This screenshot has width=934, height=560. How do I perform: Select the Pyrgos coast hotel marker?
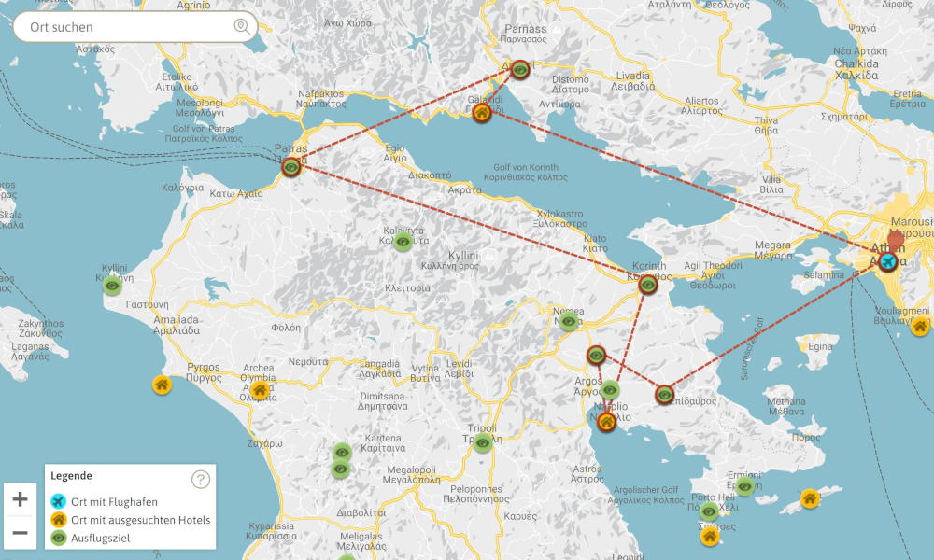[x=162, y=385]
